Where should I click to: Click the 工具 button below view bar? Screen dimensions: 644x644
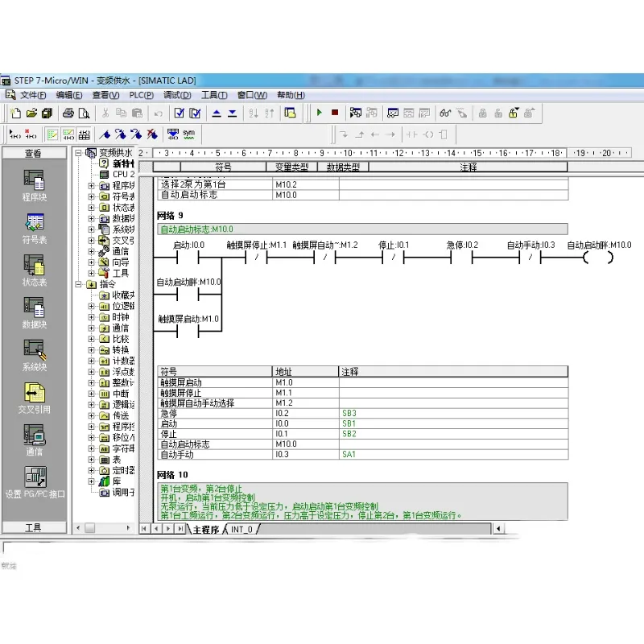34,527
